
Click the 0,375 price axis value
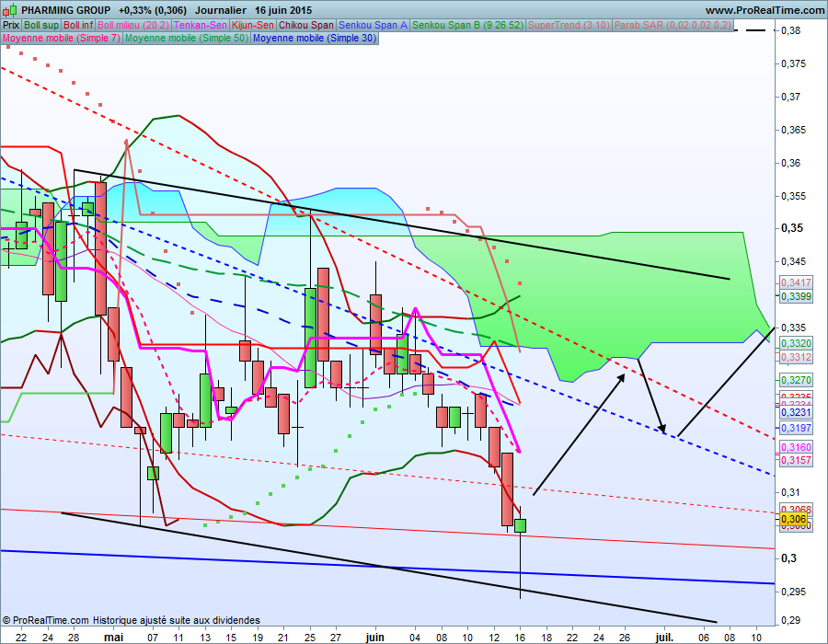coord(794,63)
